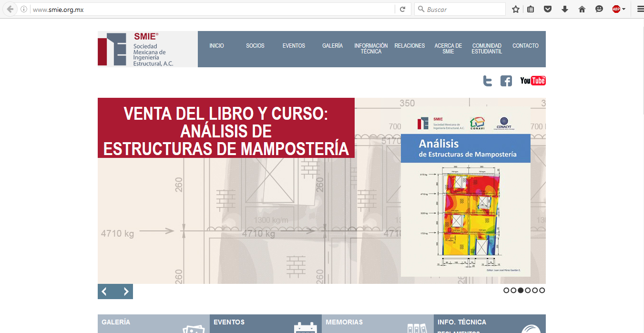644x333 pixels.
Task: Show the previous carousel slide
Action: point(104,291)
